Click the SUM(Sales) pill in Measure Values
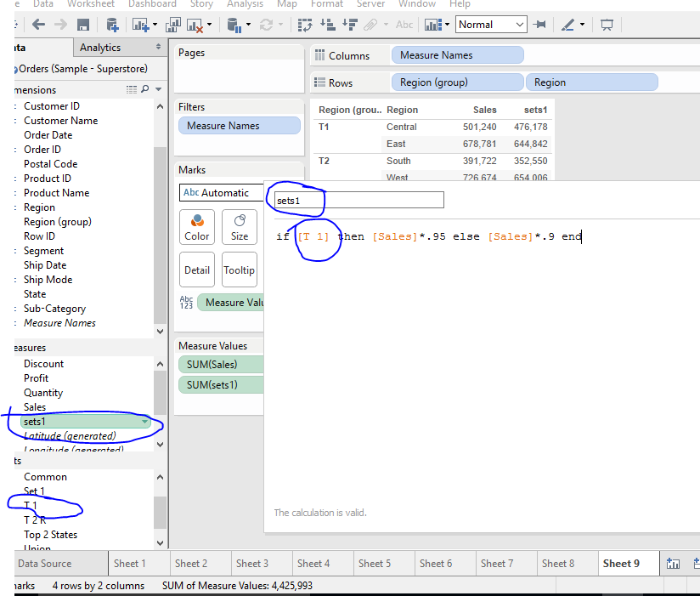Viewport: 700px width, 596px height. tap(221, 365)
